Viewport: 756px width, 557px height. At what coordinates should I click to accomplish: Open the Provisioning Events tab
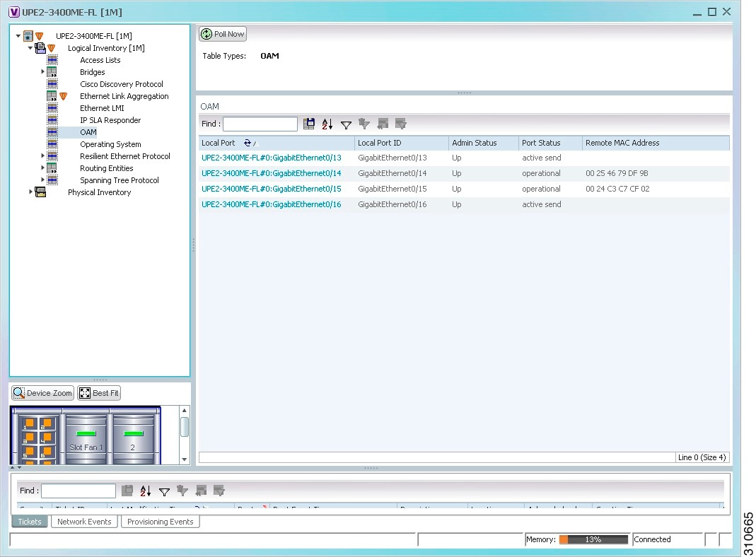(160, 522)
